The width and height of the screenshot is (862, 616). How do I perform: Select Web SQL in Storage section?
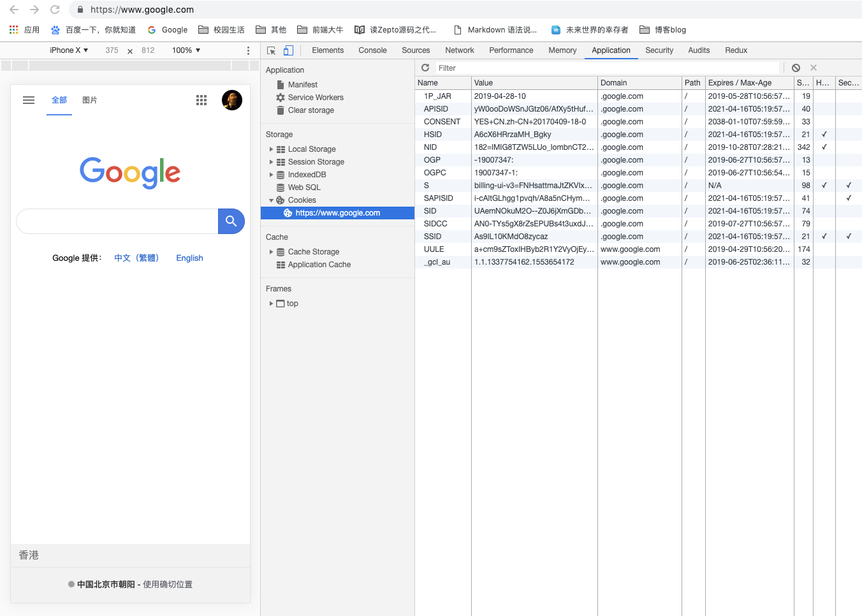(x=304, y=187)
